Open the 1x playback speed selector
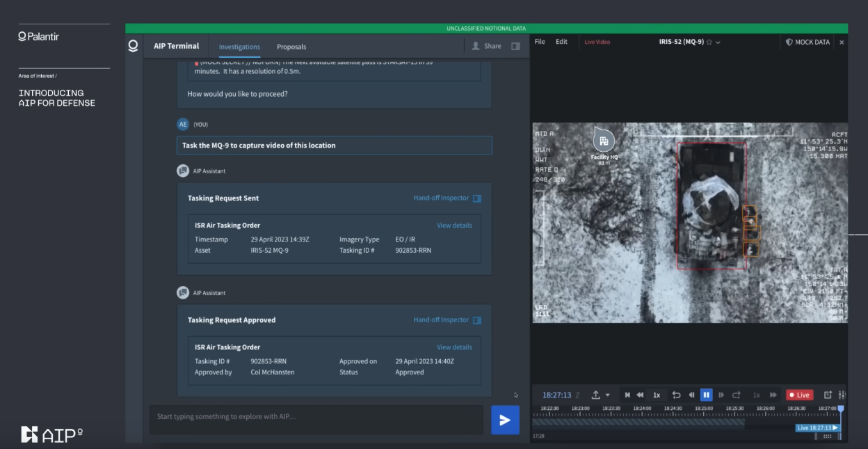Screen dimensions: 868x449 coord(657,395)
